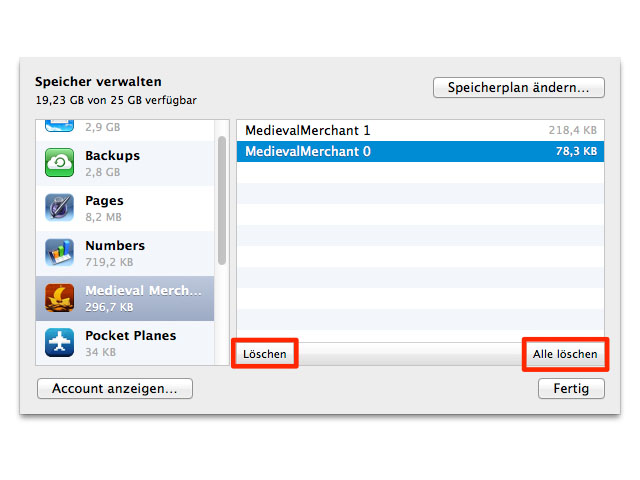
Task: Select the MedievalMerchant 1 save file
Action: 420,130
